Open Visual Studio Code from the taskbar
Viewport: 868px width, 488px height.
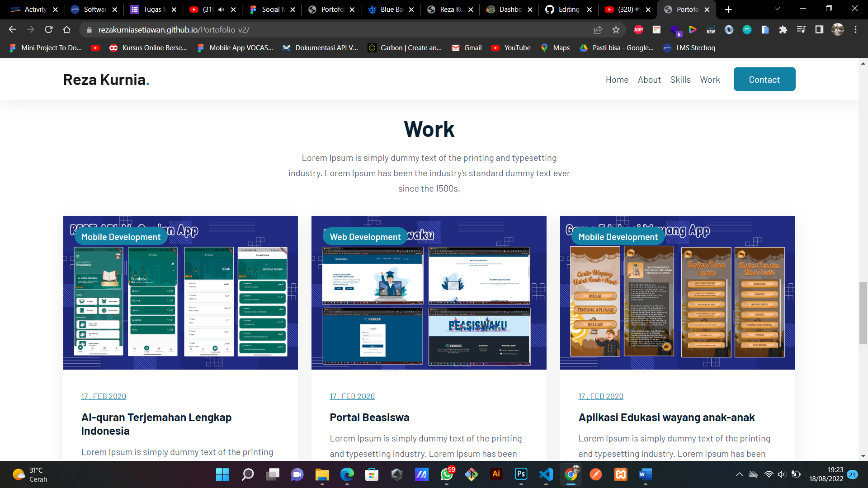(x=546, y=475)
